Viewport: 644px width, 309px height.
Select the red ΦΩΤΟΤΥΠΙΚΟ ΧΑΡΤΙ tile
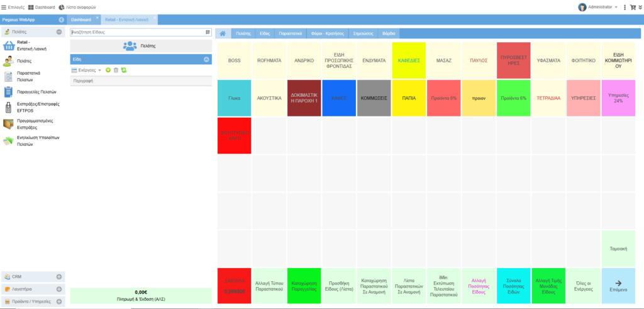coord(234,136)
